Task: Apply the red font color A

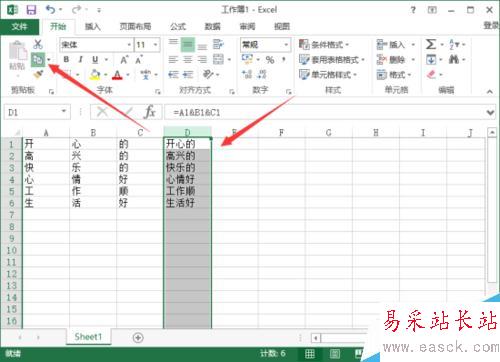Action: click(117, 74)
